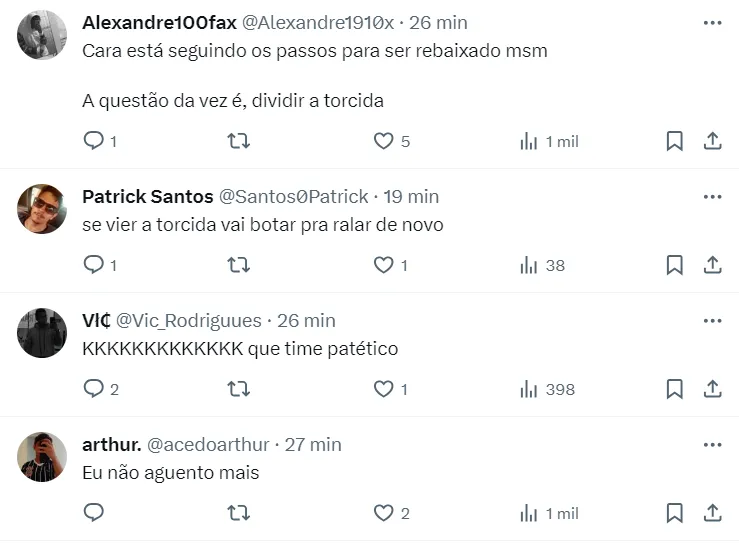739x544 pixels.
Task: Bookmark Alexandre100fax's tweet
Action: click(675, 141)
